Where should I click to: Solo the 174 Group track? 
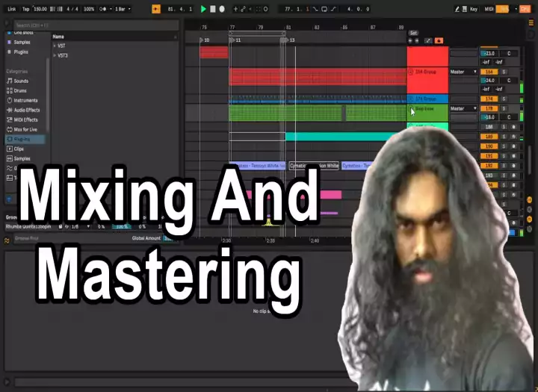click(504, 99)
